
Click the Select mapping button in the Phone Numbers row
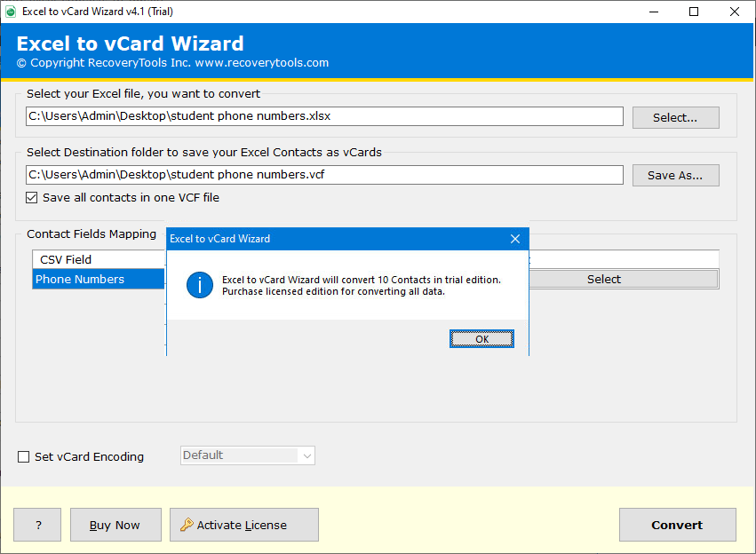625,280
